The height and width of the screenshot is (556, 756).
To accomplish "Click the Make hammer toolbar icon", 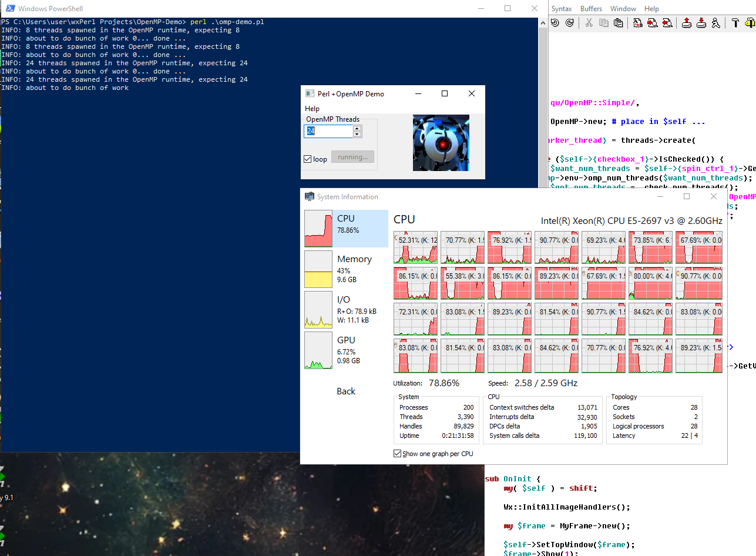I will (735, 23).
